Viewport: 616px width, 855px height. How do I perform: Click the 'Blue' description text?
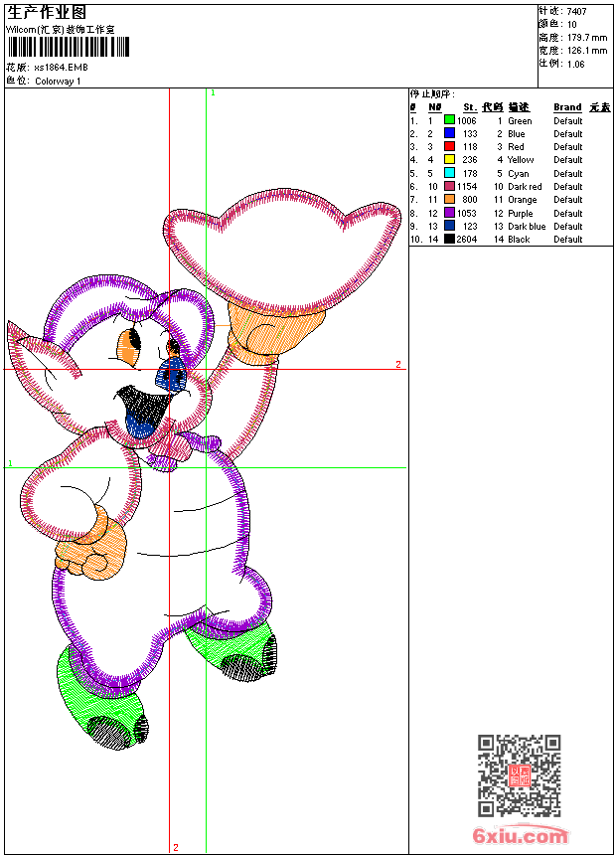coord(517,134)
